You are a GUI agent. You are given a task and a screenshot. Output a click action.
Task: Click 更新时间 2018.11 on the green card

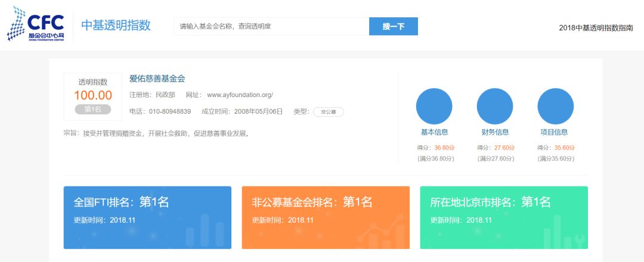[461, 220]
